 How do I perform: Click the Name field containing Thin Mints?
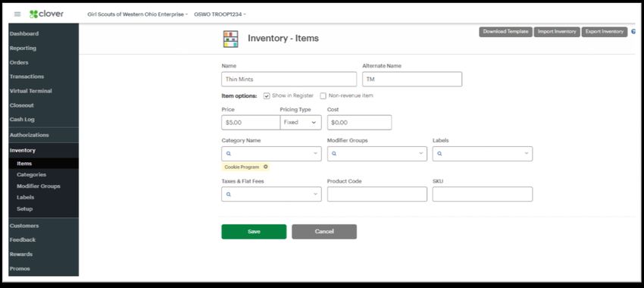point(289,80)
